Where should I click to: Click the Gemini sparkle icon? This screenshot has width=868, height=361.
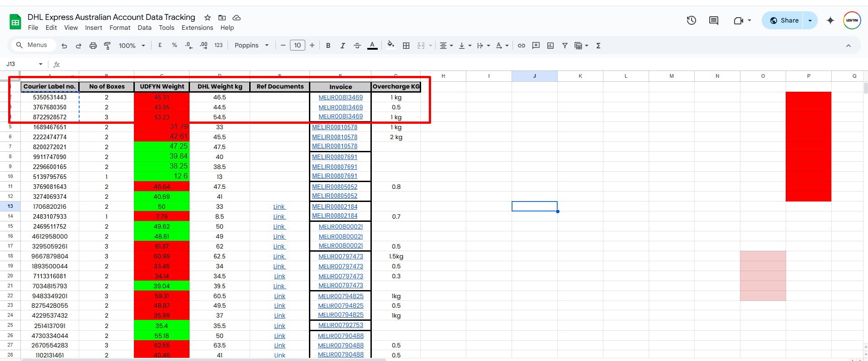(830, 20)
